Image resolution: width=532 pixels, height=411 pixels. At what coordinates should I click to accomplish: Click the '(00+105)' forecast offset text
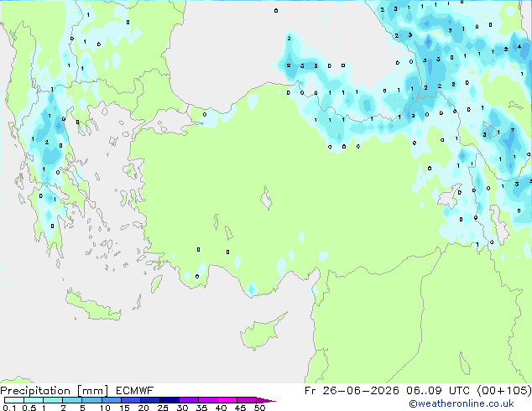pos(504,391)
